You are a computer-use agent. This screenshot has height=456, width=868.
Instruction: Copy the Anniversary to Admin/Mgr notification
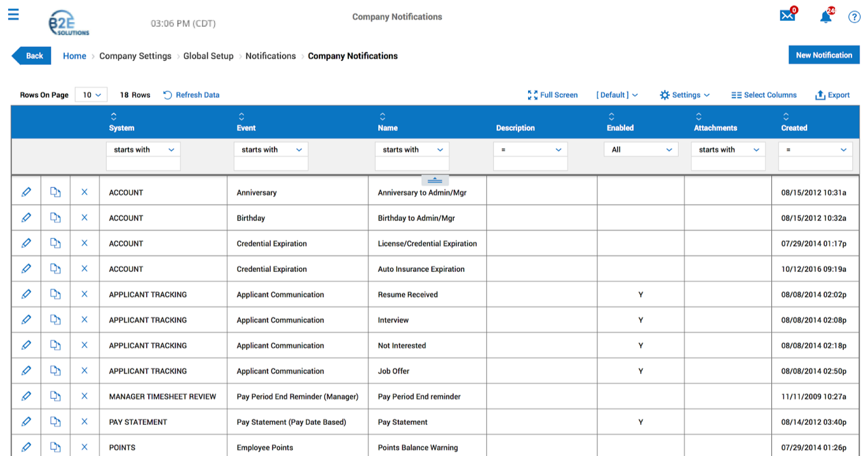pyautogui.click(x=55, y=192)
